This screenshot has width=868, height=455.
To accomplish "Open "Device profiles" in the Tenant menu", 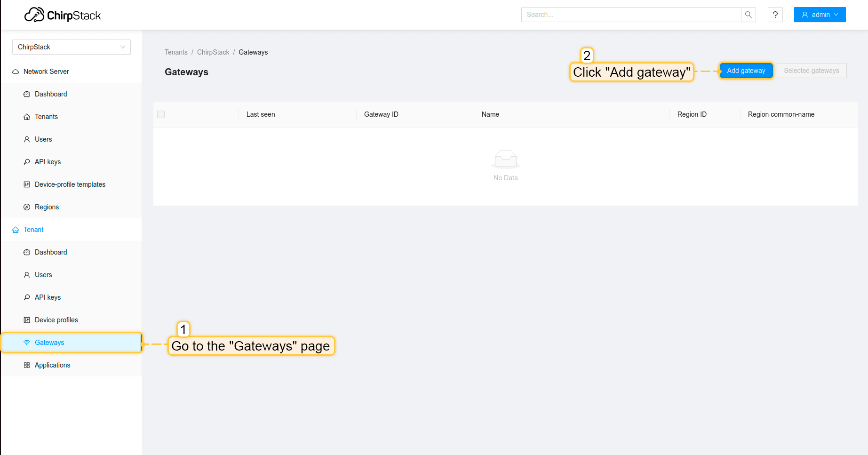I will coord(56,319).
